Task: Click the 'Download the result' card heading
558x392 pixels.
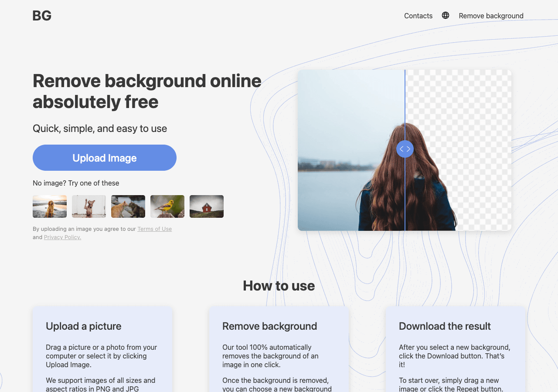Action: 445,326
